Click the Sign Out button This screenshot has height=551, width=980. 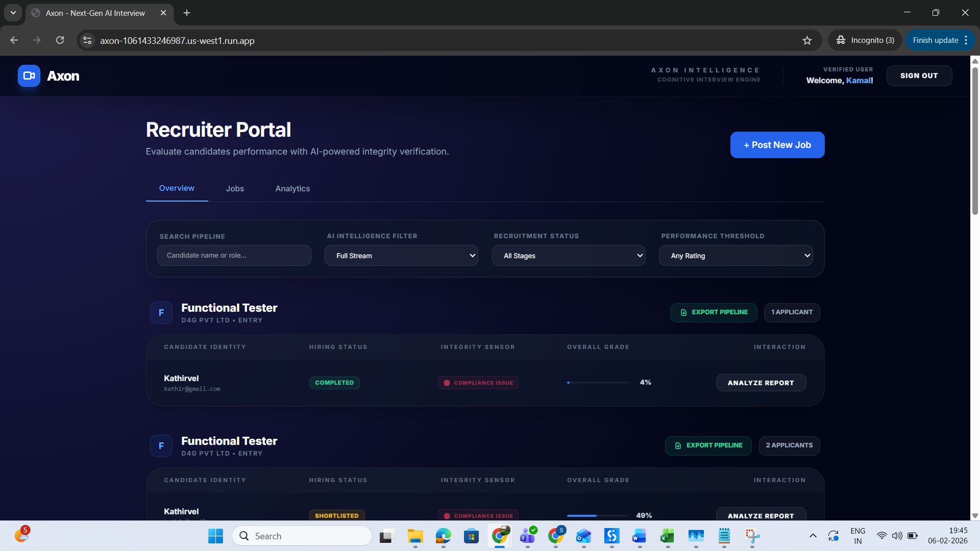pyautogui.click(x=919, y=76)
